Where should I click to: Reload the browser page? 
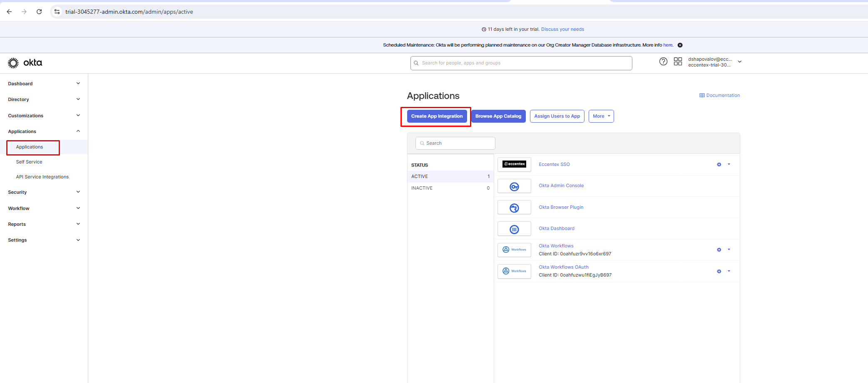[39, 12]
